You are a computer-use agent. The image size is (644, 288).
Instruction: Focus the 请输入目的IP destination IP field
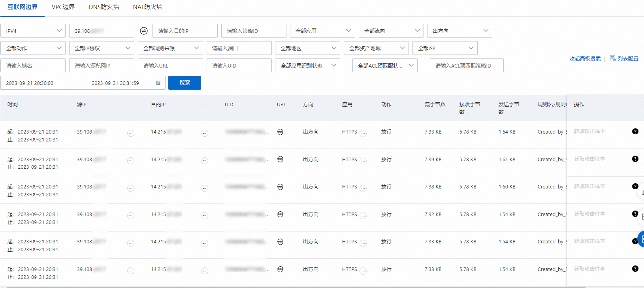[185, 31]
